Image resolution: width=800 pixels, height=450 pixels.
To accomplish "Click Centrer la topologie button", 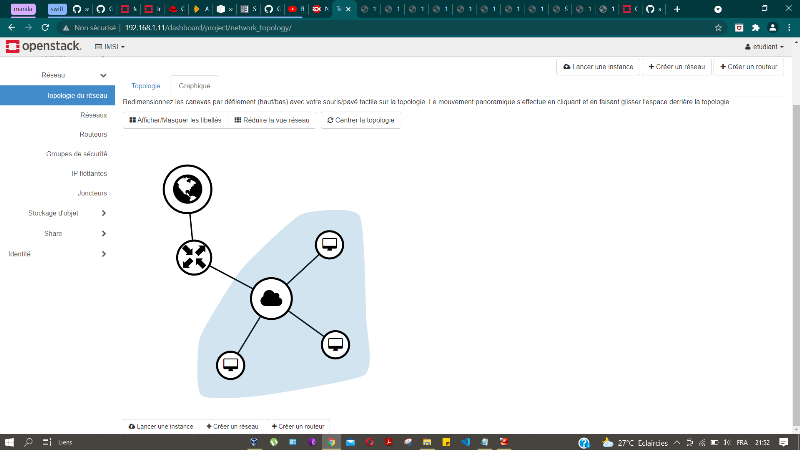I will (x=361, y=120).
